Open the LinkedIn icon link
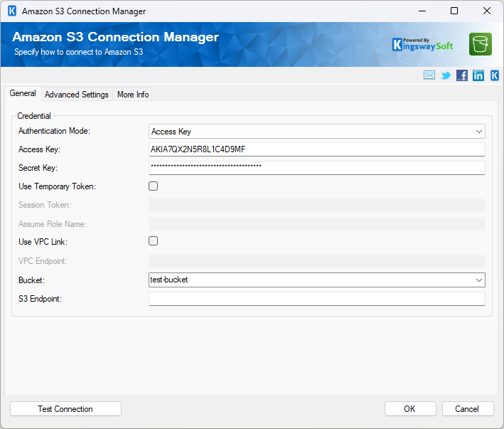504x429 pixels. click(478, 75)
